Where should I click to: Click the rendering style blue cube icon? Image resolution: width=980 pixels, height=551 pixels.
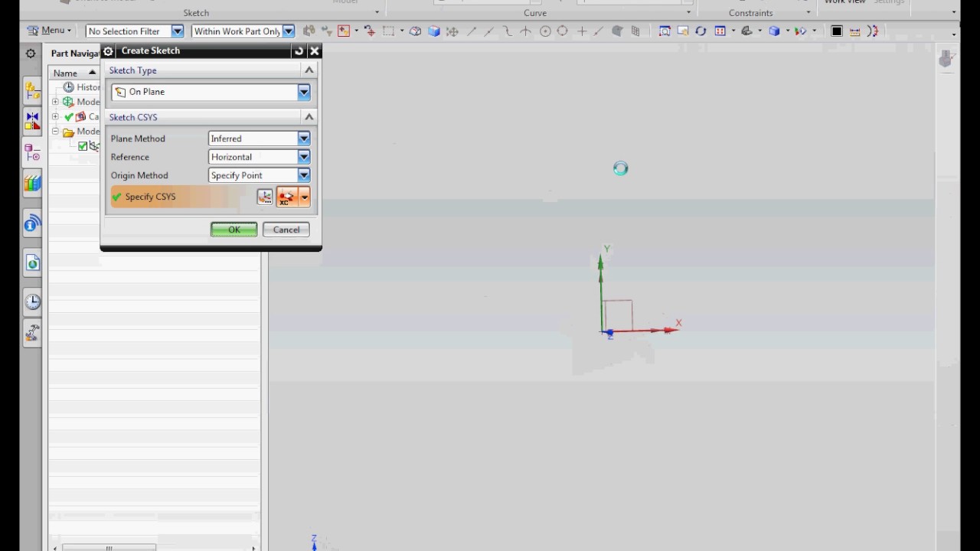(x=775, y=31)
